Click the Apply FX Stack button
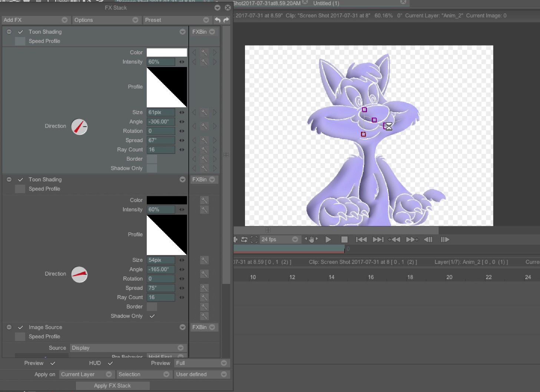Screen dimensions: 540x392 113,386
